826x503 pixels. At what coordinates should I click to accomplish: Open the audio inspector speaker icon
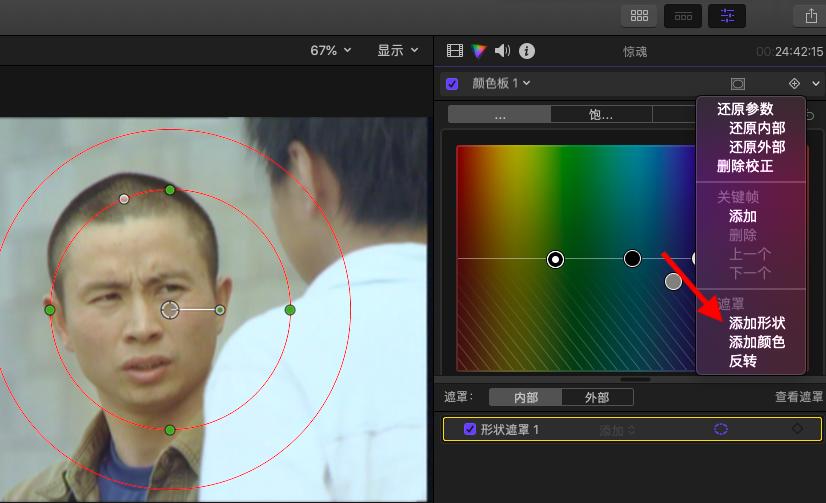(503, 51)
